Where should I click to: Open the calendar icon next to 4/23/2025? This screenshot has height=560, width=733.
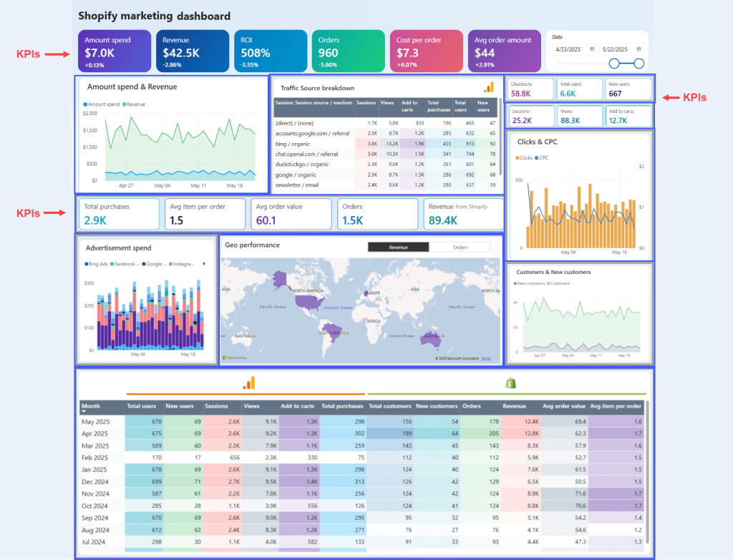pos(592,49)
